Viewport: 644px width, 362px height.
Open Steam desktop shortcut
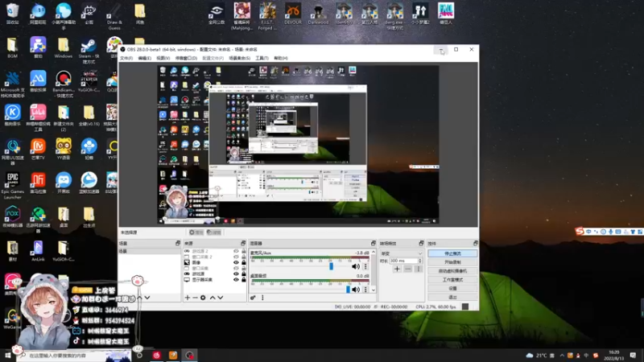pyautogui.click(x=89, y=51)
